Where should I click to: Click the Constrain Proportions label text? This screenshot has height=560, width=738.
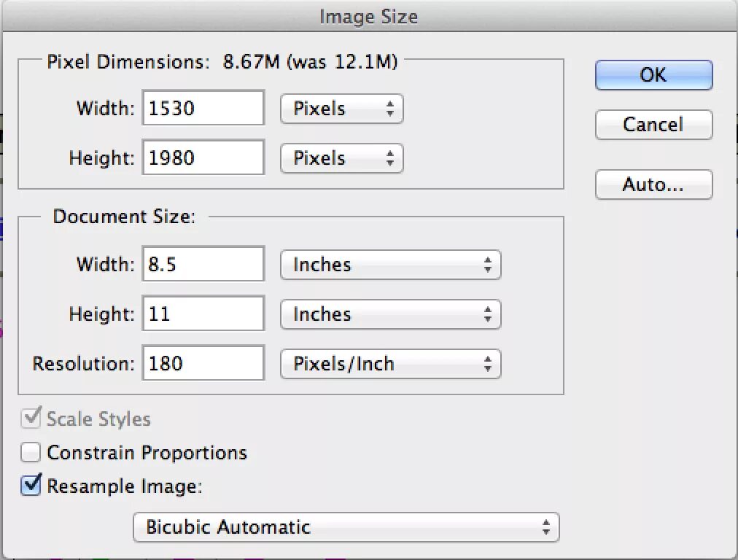pyautogui.click(x=147, y=453)
